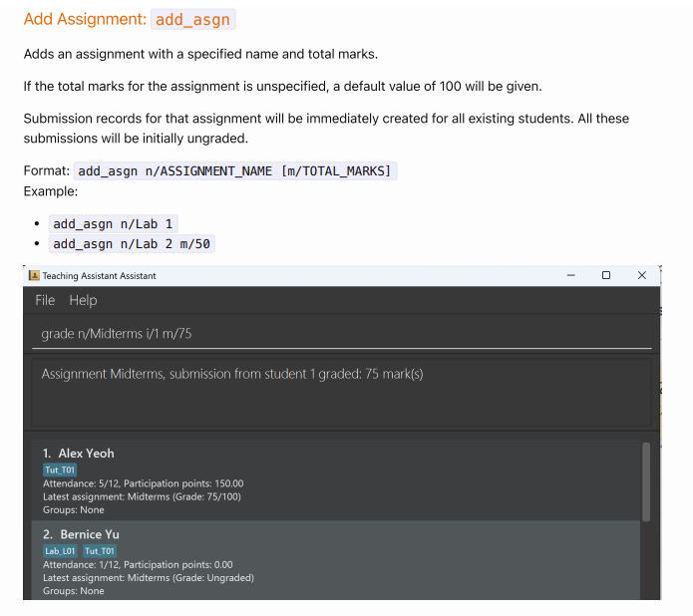The width and height of the screenshot is (693, 616).
Task: Click the student list scrollbar
Action: [x=646, y=481]
